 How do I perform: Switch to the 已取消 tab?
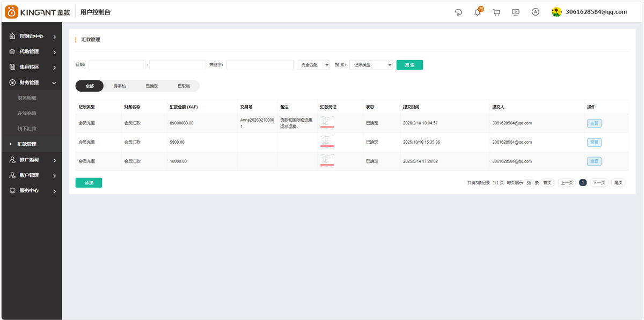point(184,86)
